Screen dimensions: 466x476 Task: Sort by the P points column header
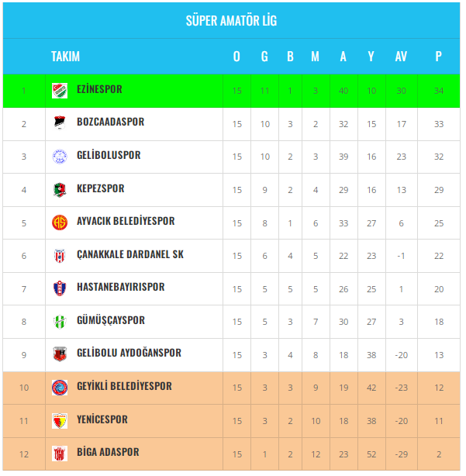(438, 57)
